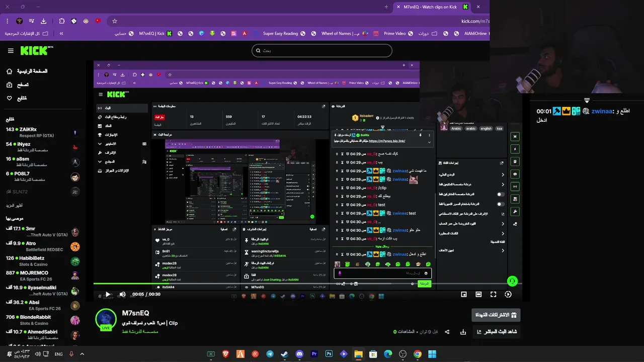Open a new browser tab
The image size is (644, 362).
click(x=386, y=7)
